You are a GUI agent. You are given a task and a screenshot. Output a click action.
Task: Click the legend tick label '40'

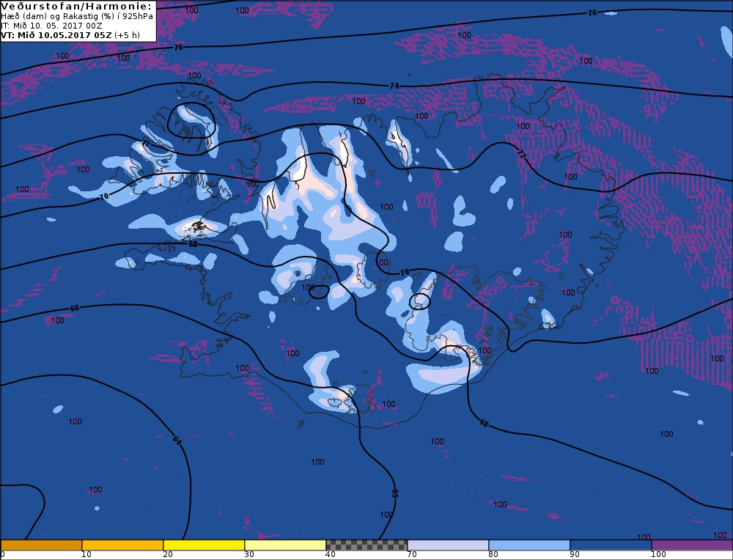click(x=331, y=555)
